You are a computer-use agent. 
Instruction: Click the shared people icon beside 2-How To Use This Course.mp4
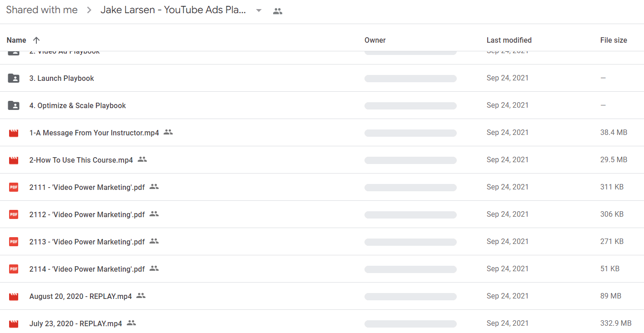[x=142, y=159]
